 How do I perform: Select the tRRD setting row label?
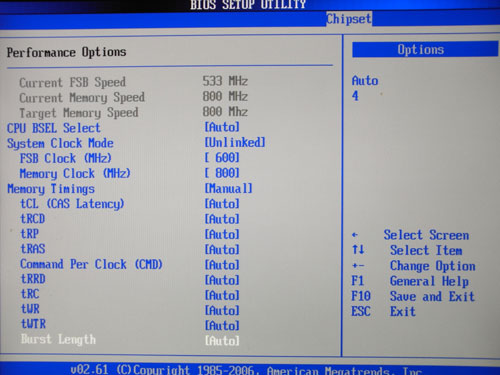tap(33, 279)
